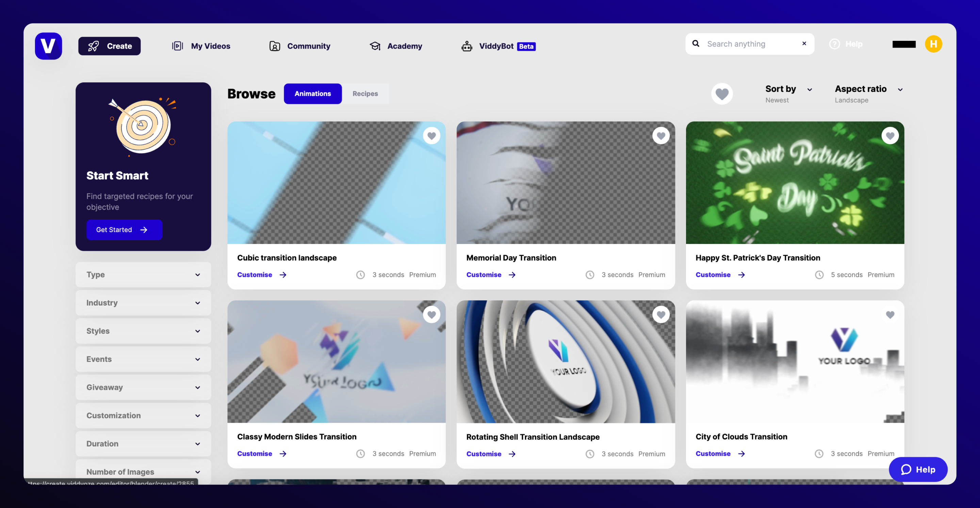Click the Beta badge next to ViddyBot
Image resolution: width=980 pixels, height=508 pixels.
pos(526,46)
